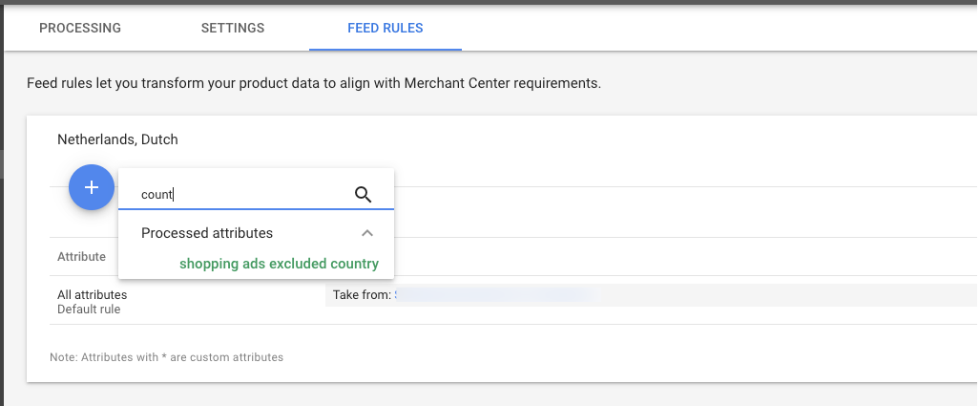The width and height of the screenshot is (980, 406).
Task: Focus the attribute search field containing count
Action: pos(239,195)
